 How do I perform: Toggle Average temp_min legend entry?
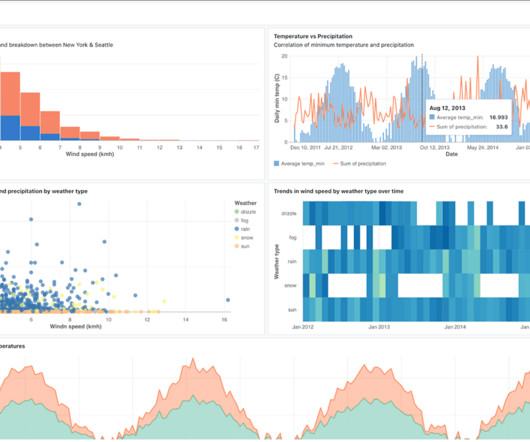[x=299, y=164]
